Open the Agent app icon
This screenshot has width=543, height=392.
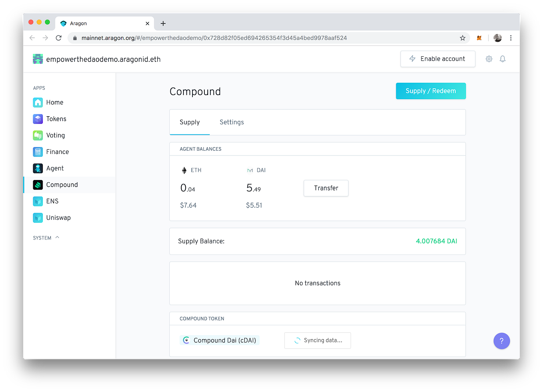click(38, 168)
